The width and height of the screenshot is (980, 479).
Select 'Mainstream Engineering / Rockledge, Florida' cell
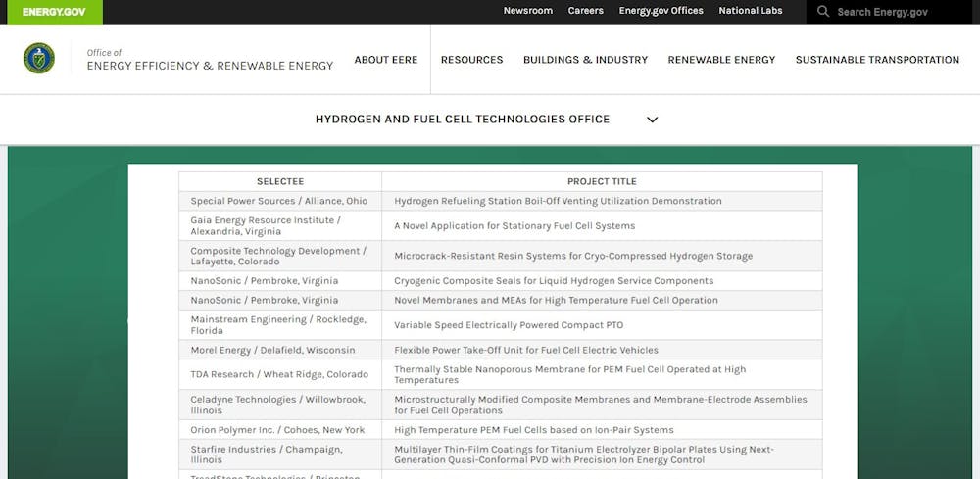tap(280, 325)
